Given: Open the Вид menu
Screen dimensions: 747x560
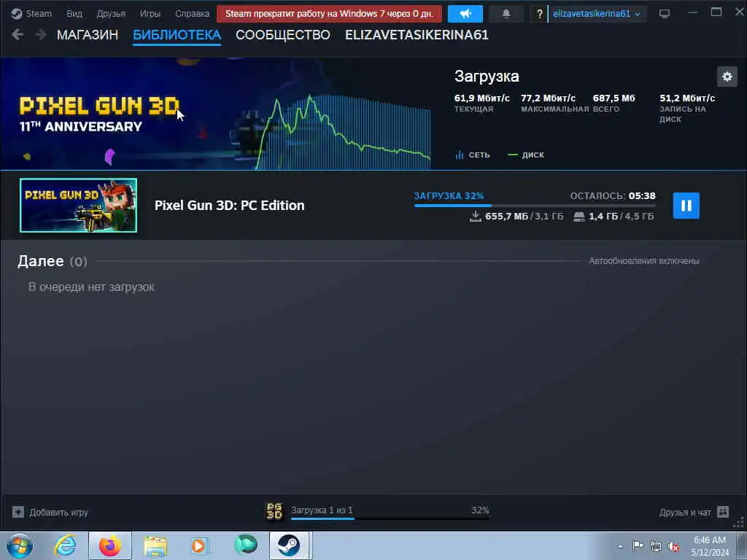Looking at the screenshot, I should [74, 13].
